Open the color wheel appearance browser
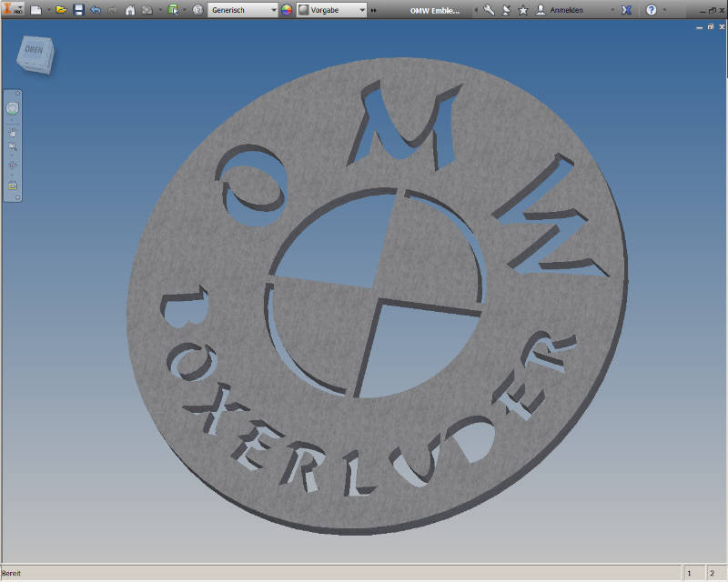Viewport: 728px width, 582px height. pyautogui.click(x=287, y=10)
